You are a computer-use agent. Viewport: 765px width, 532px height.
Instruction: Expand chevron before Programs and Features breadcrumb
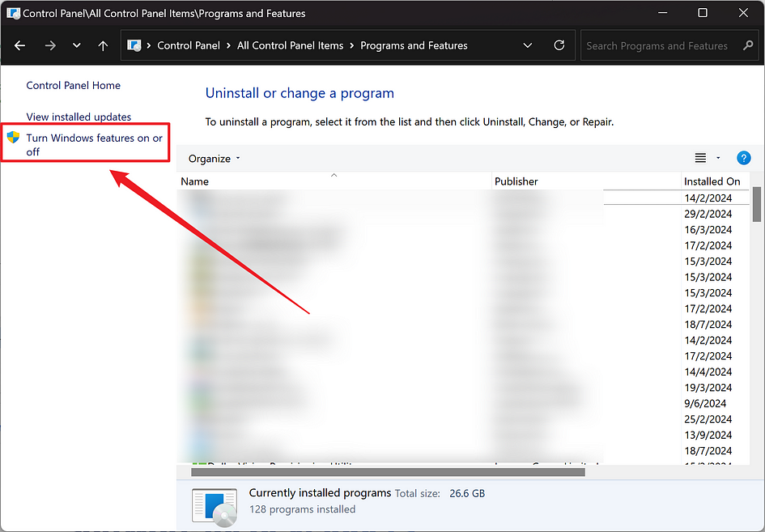coord(352,45)
